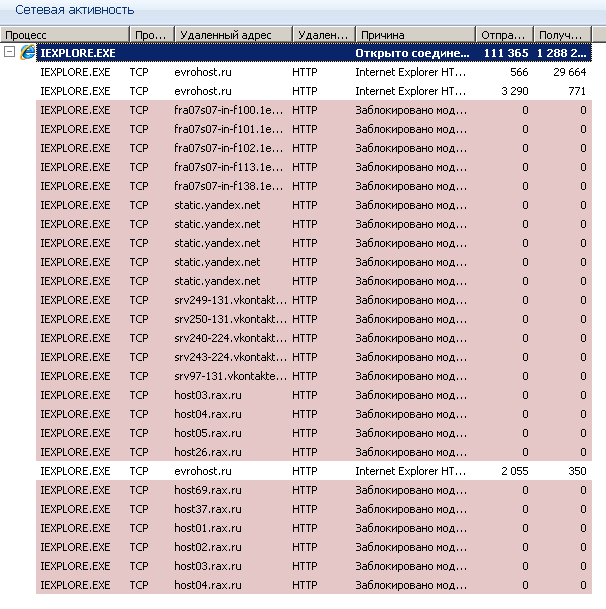Open the Сетевая активность title tab
Viewport: 606px width, 609px height.
74,9
